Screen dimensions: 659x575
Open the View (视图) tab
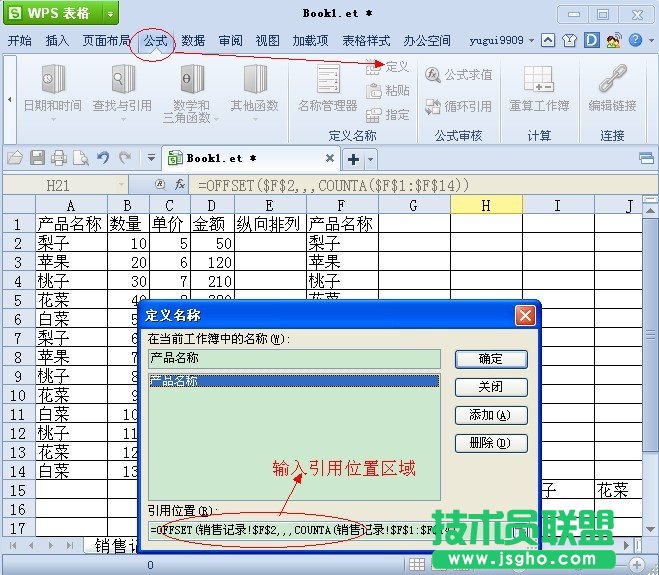267,40
